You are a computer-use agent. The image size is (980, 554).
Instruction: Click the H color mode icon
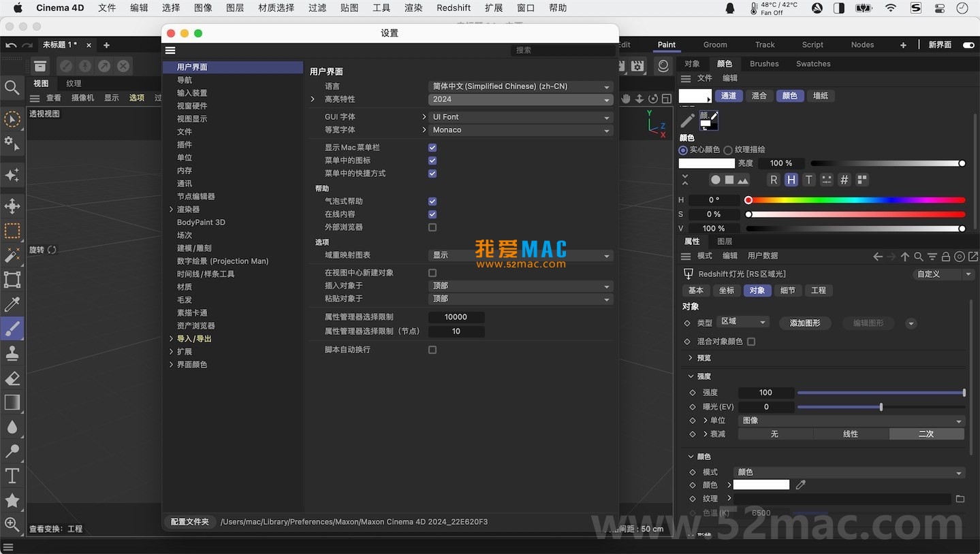791,180
